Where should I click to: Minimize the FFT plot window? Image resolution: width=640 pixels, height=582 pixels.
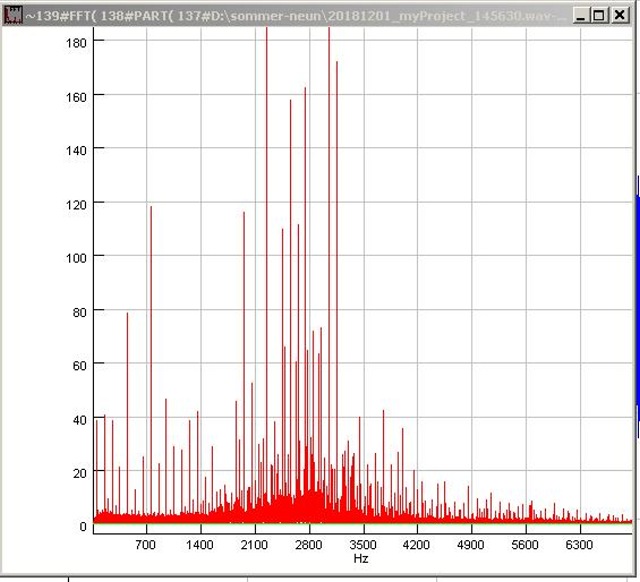pyautogui.click(x=581, y=15)
